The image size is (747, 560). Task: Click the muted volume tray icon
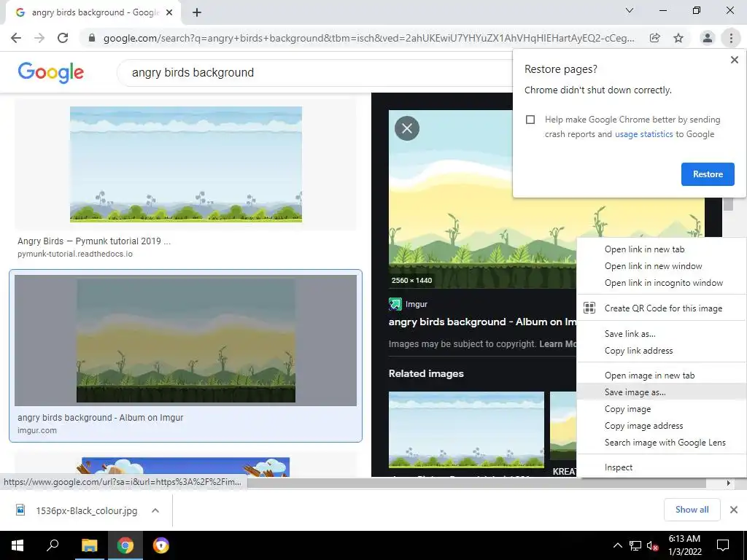(x=653, y=545)
